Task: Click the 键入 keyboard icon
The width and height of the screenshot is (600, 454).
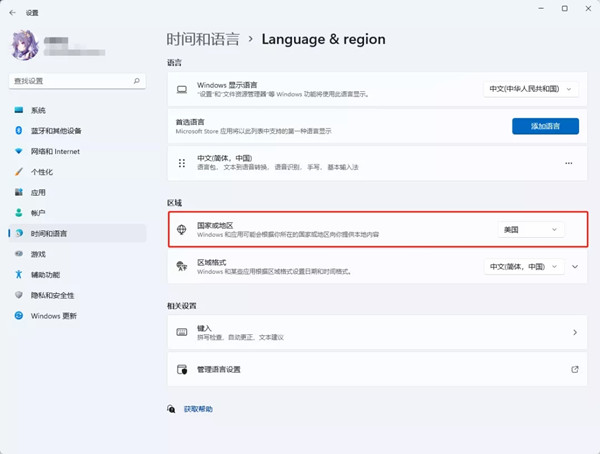Action: click(x=182, y=332)
